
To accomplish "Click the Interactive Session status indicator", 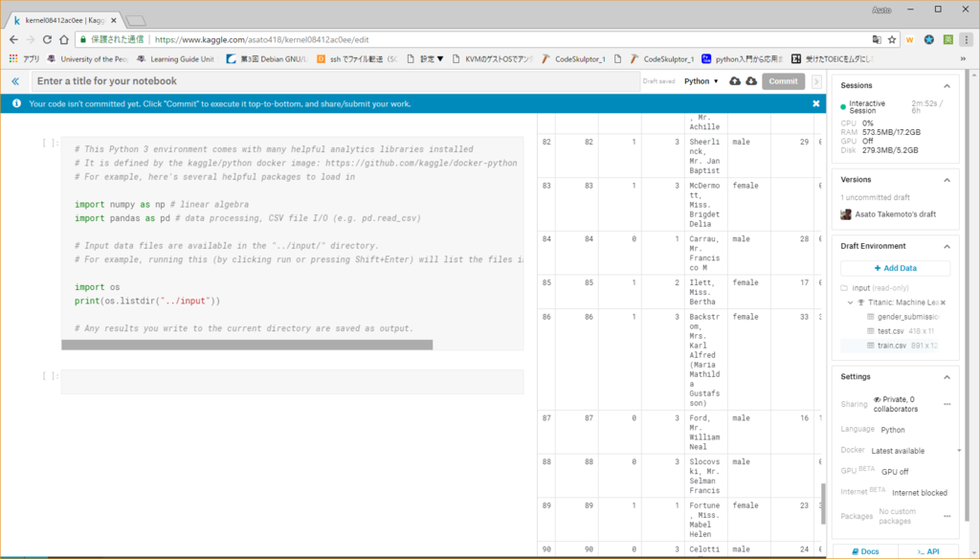I will coord(843,107).
